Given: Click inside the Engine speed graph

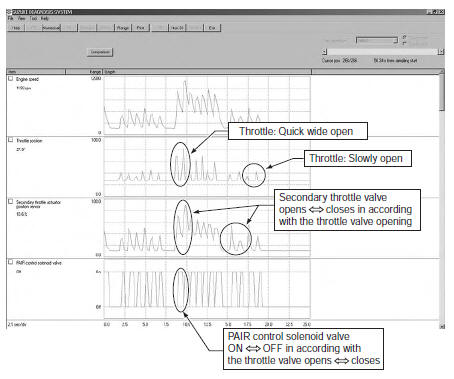Looking at the screenshot, I should [x=207, y=105].
